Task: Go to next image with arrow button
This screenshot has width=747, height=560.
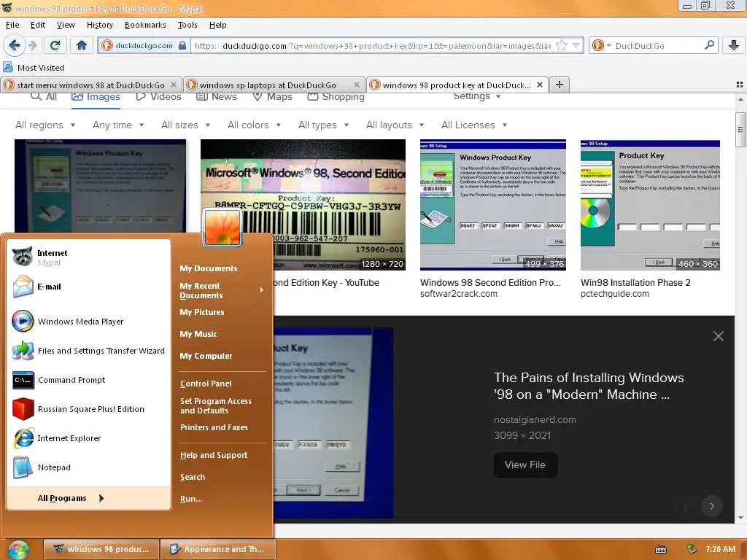Action: click(x=712, y=506)
